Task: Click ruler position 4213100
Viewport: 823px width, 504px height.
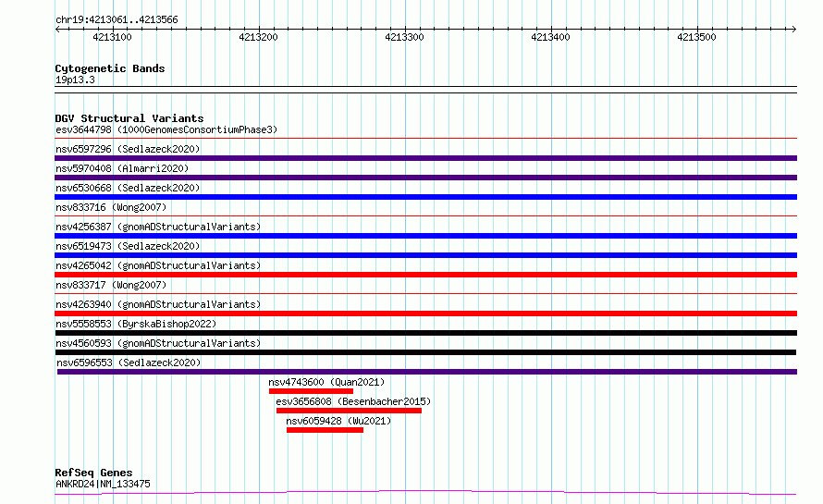Action: [x=112, y=37]
